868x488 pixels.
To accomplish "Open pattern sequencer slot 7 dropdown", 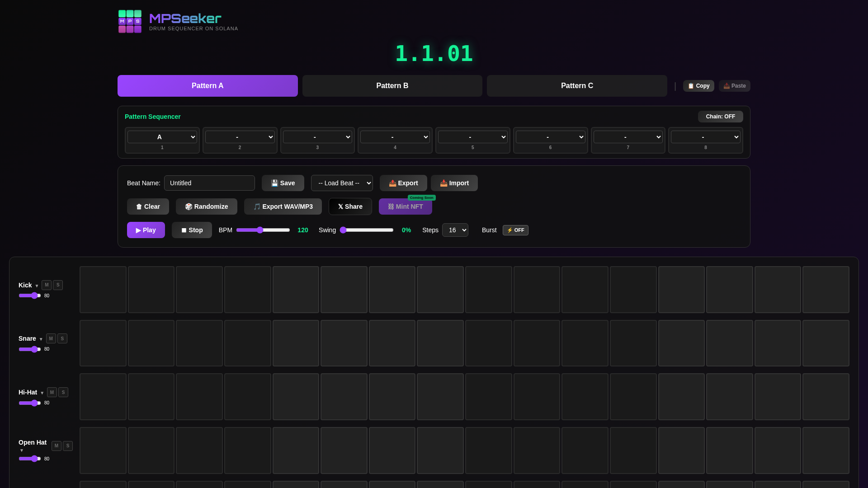I will pos(628,137).
